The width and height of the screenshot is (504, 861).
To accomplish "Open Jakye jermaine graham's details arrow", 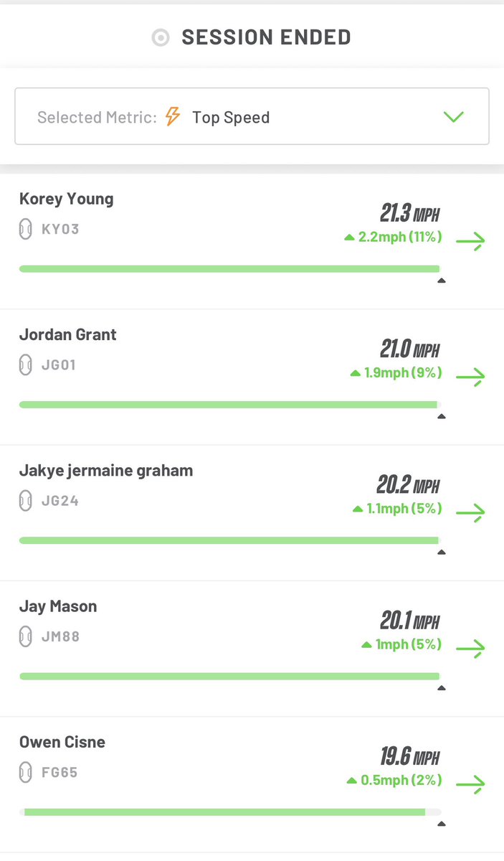I will coord(470,512).
